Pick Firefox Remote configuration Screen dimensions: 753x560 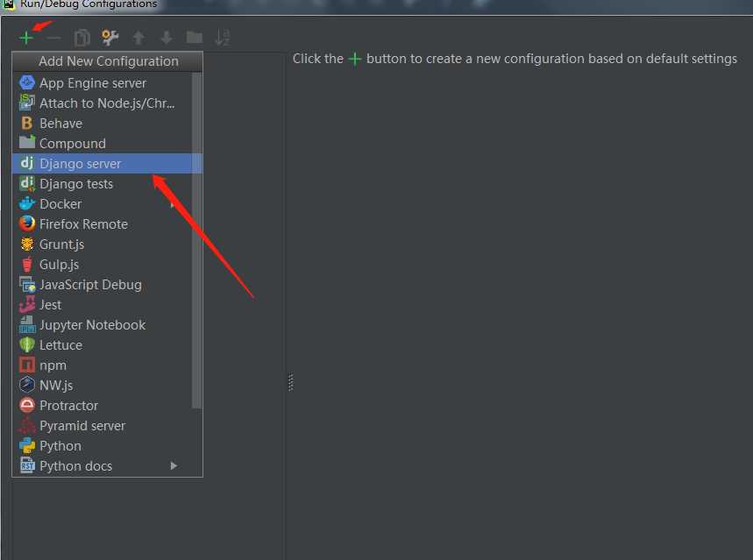coord(103,223)
